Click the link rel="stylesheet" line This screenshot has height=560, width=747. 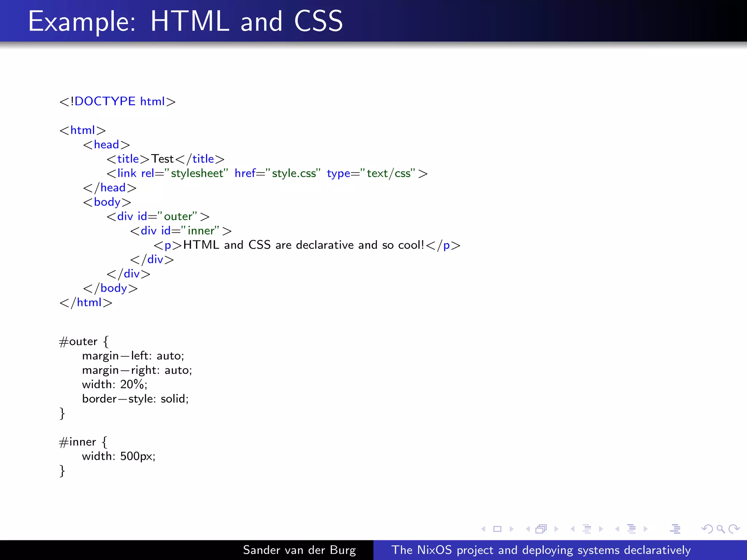tap(267, 173)
